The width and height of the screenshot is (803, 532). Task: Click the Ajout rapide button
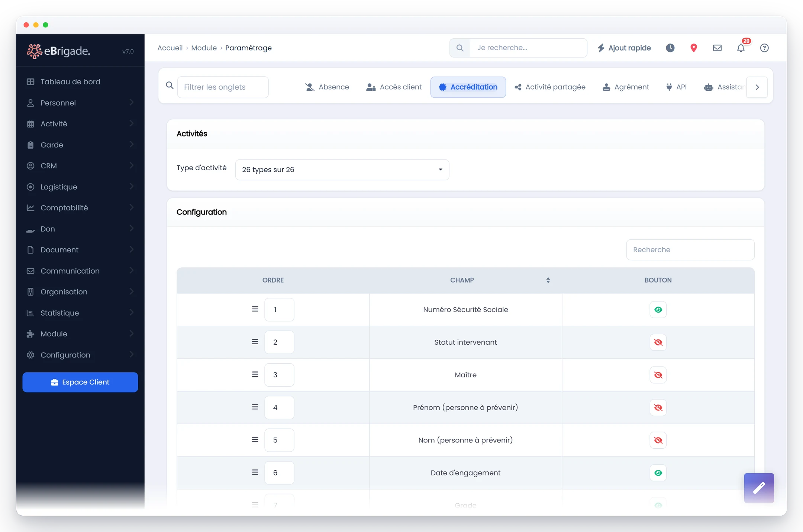[624, 48]
